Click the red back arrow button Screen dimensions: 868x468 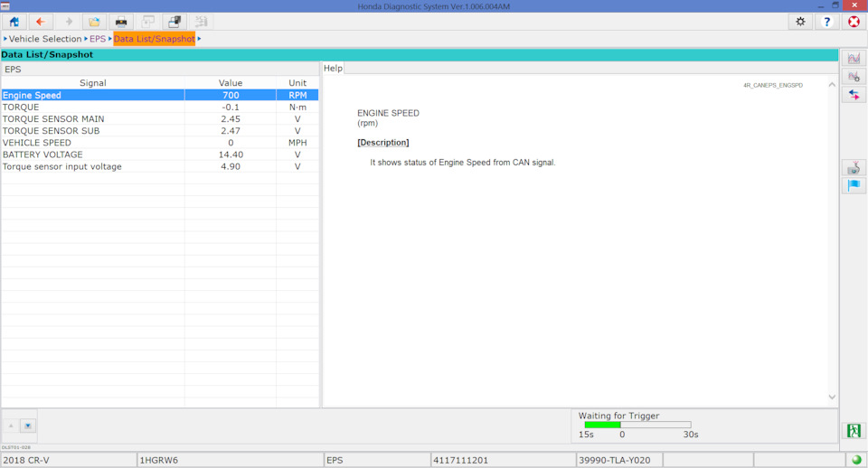41,22
